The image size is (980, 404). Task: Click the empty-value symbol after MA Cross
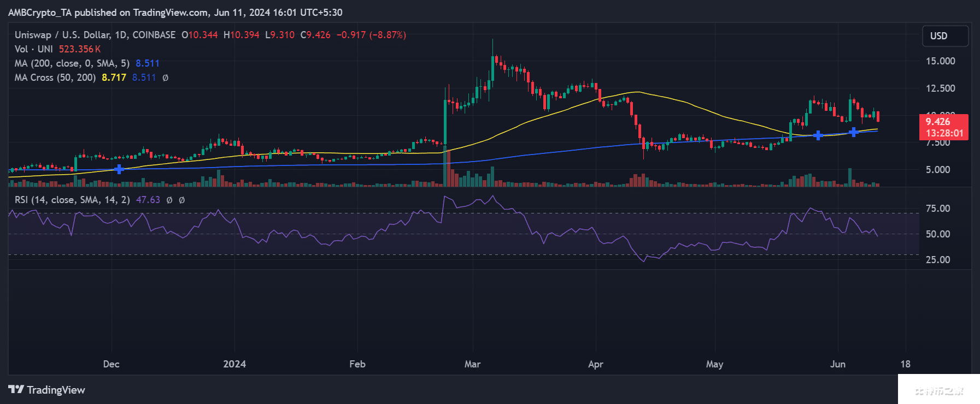point(166,78)
